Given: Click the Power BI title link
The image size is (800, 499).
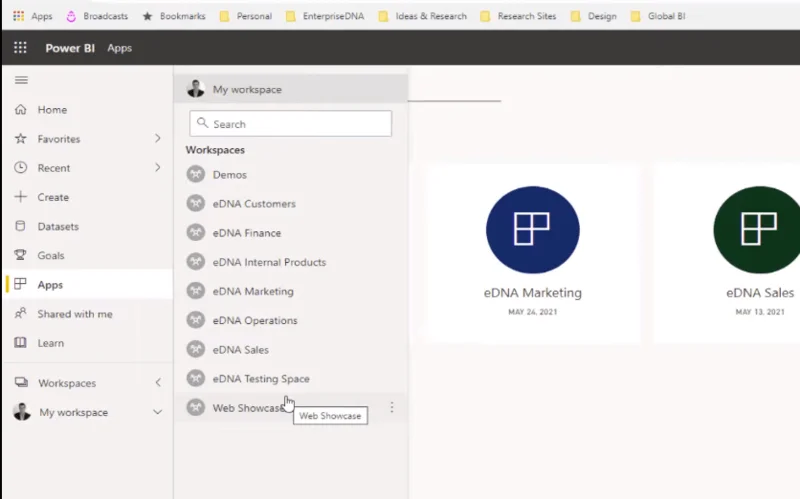Looking at the screenshot, I should point(70,48).
